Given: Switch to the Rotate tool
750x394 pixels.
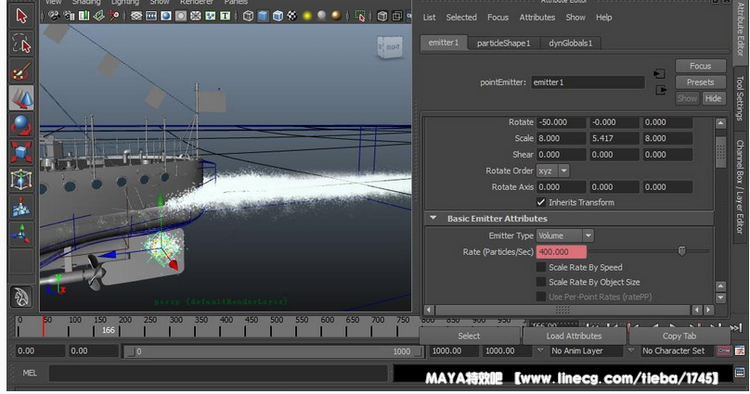Looking at the screenshot, I should (22, 125).
